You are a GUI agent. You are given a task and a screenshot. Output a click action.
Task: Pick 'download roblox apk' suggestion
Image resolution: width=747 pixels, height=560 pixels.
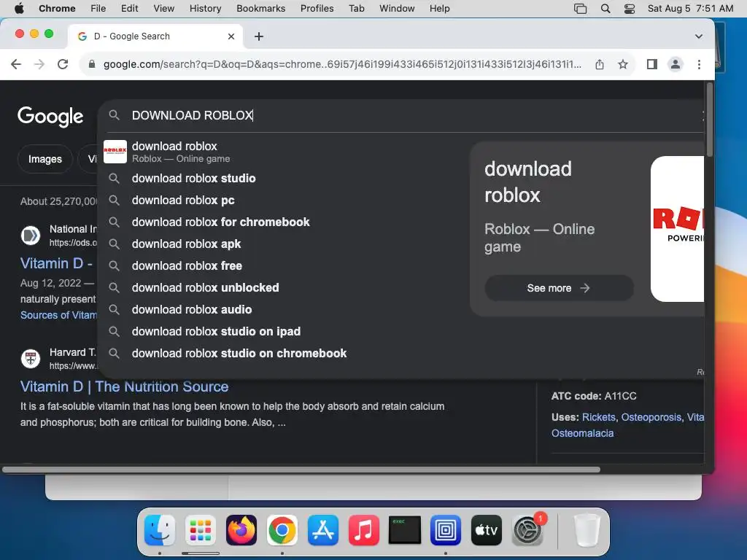pyautogui.click(x=284, y=244)
